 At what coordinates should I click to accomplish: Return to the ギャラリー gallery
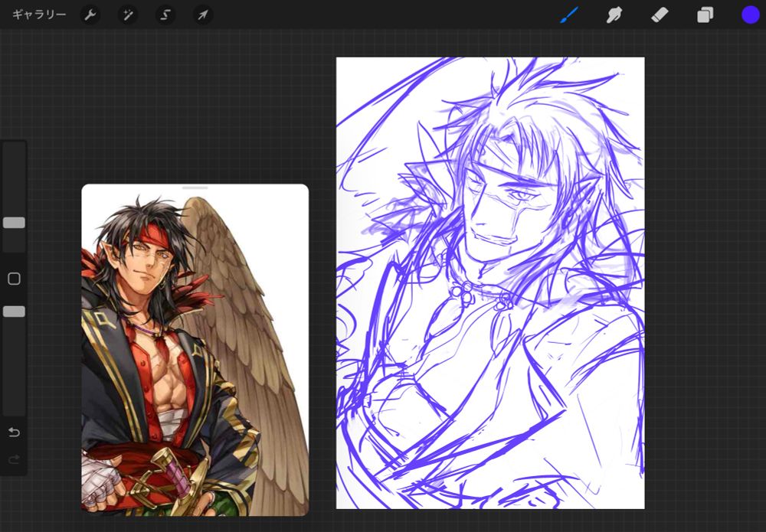coord(38,15)
